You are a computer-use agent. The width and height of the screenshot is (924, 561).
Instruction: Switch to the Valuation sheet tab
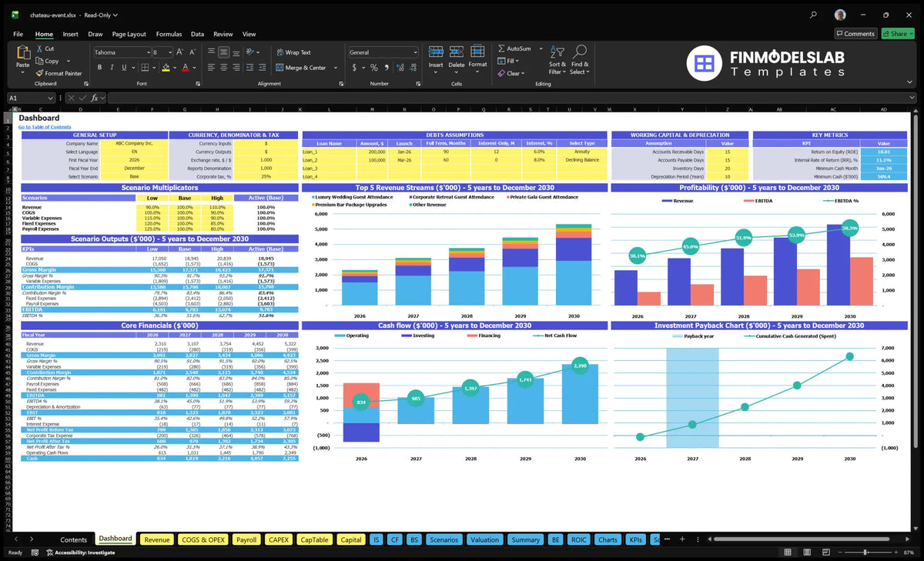tap(484, 539)
